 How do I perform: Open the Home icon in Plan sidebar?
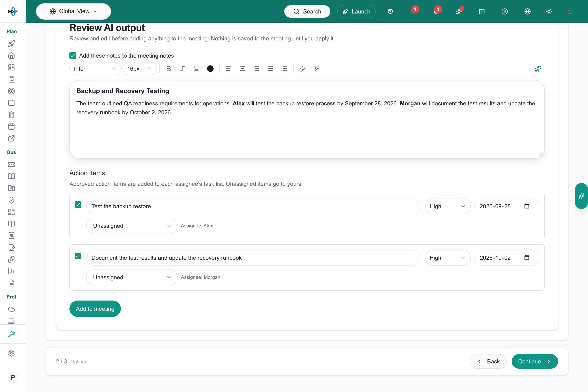point(11,56)
